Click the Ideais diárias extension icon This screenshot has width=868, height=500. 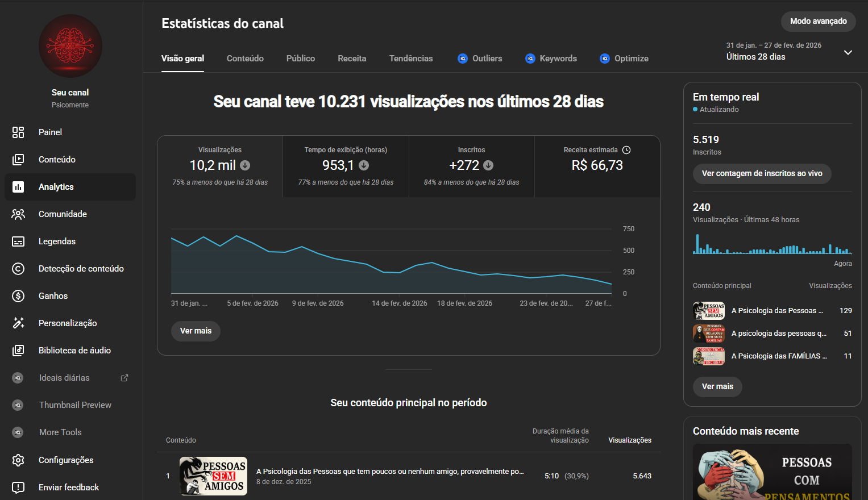(x=18, y=378)
